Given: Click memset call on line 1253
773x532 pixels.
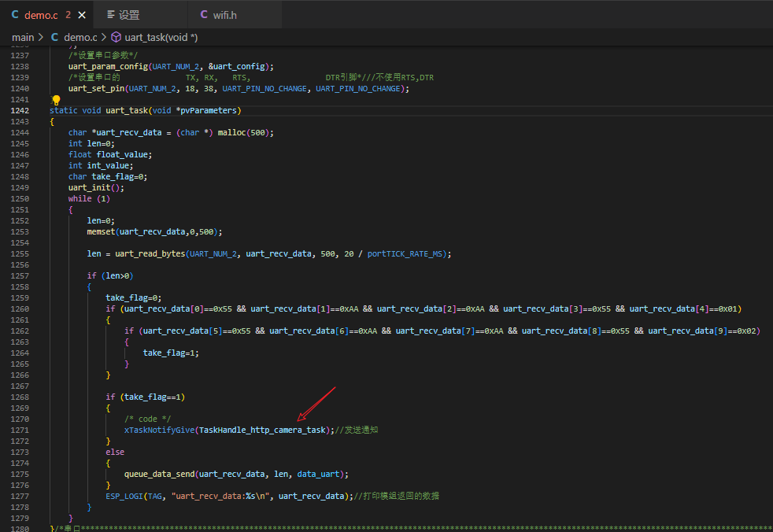Looking at the screenshot, I should coord(101,232).
